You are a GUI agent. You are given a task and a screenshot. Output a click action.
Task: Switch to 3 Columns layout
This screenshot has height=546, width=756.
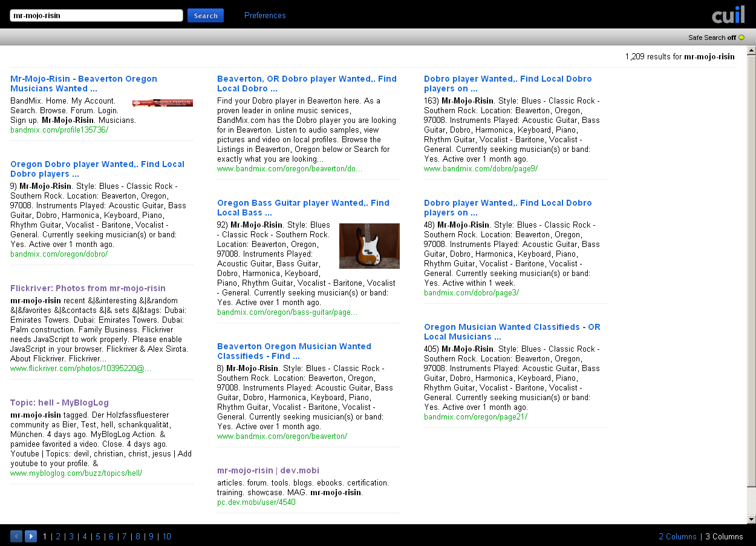[x=724, y=536]
